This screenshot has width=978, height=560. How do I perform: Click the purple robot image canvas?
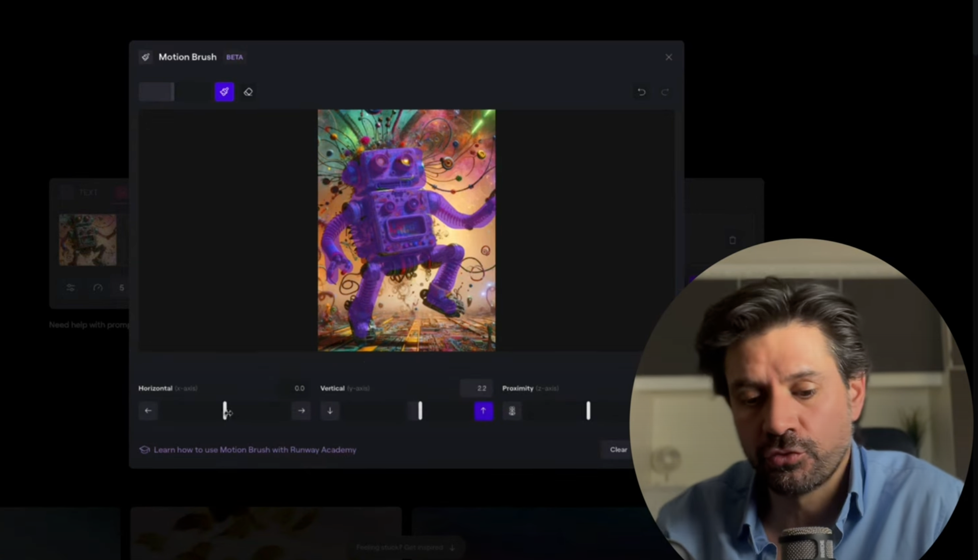(406, 230)
